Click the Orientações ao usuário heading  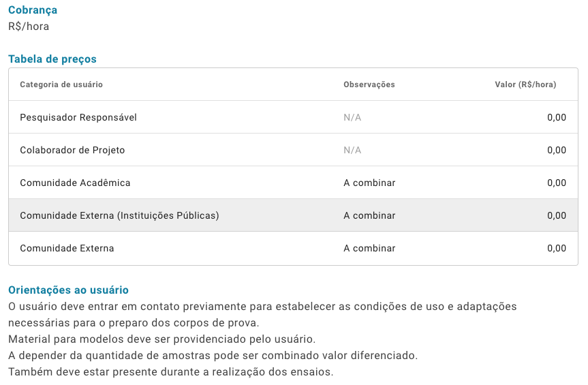[x=68, y=290]
